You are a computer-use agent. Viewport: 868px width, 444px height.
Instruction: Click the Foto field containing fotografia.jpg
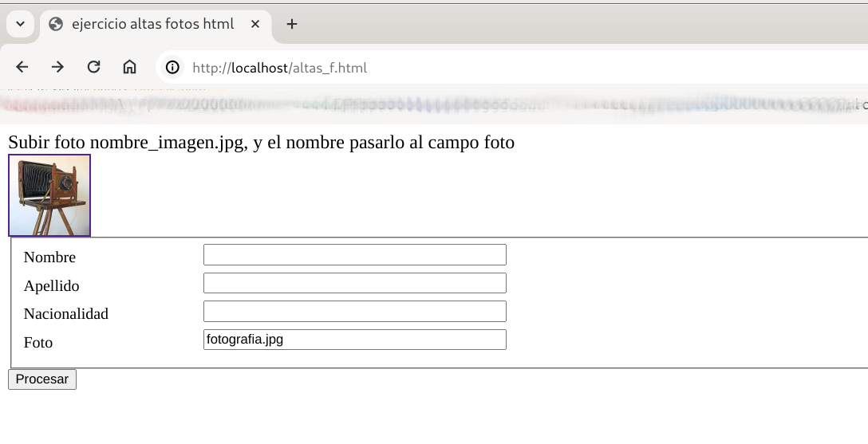tap(354, 340)
